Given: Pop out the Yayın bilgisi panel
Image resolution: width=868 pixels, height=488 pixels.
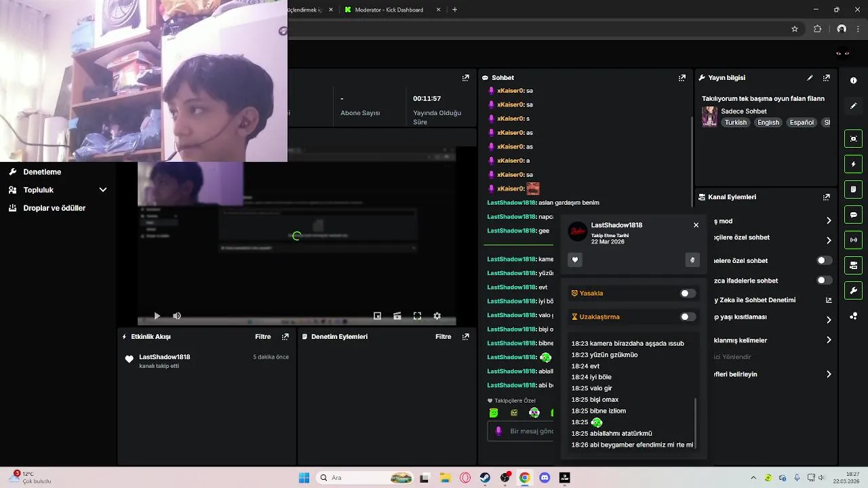Looking at the screenshot, I should coord(826,78).
